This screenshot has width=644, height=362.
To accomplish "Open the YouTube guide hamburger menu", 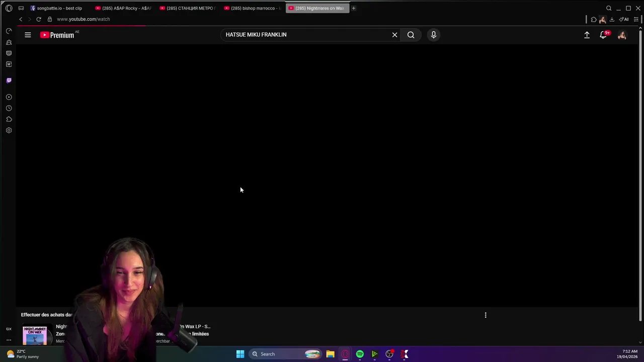I will 28,35.
